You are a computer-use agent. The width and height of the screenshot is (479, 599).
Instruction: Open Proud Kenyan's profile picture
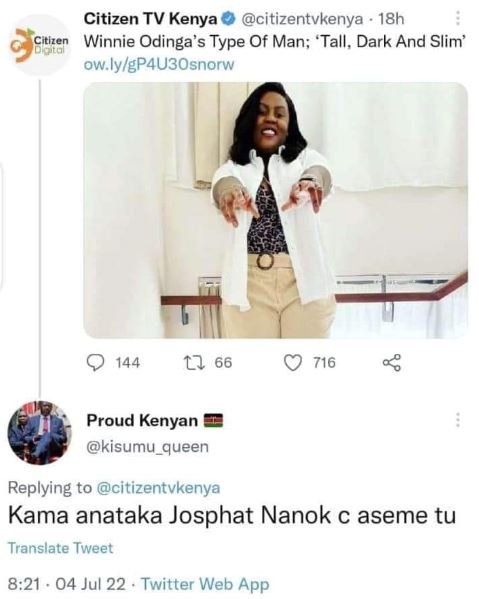[x=39, y=433]
